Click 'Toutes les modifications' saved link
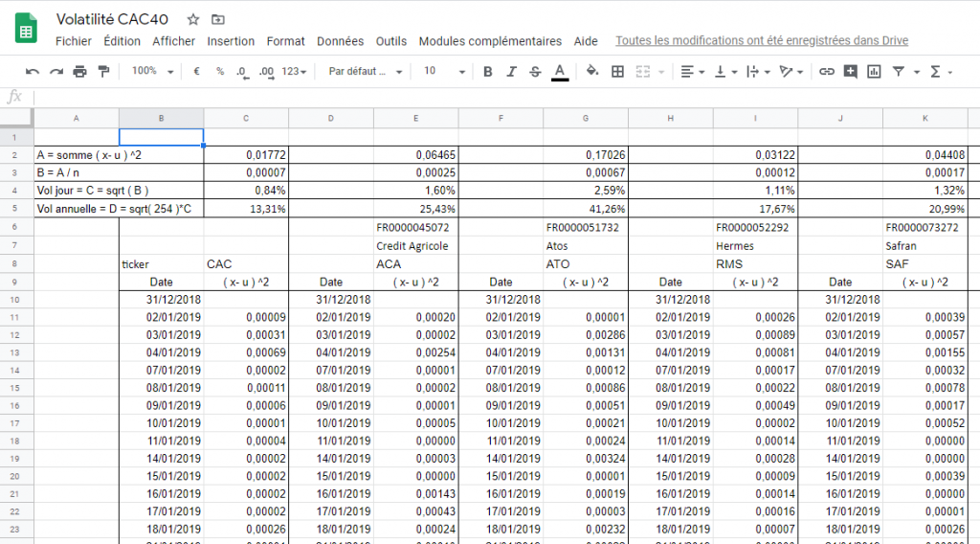Screen dimensions: 980x544 pyautogui.click(x=762, y=40)
